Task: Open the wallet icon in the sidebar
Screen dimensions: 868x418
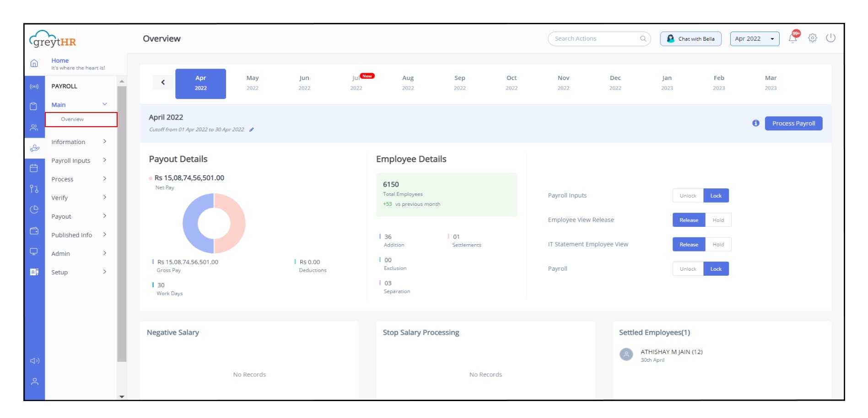Action: tap(34, 230)
